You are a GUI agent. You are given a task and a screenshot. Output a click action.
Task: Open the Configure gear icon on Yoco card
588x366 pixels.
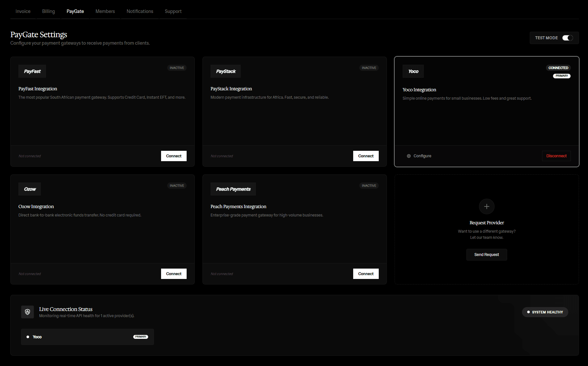click(x=408, y=156)
